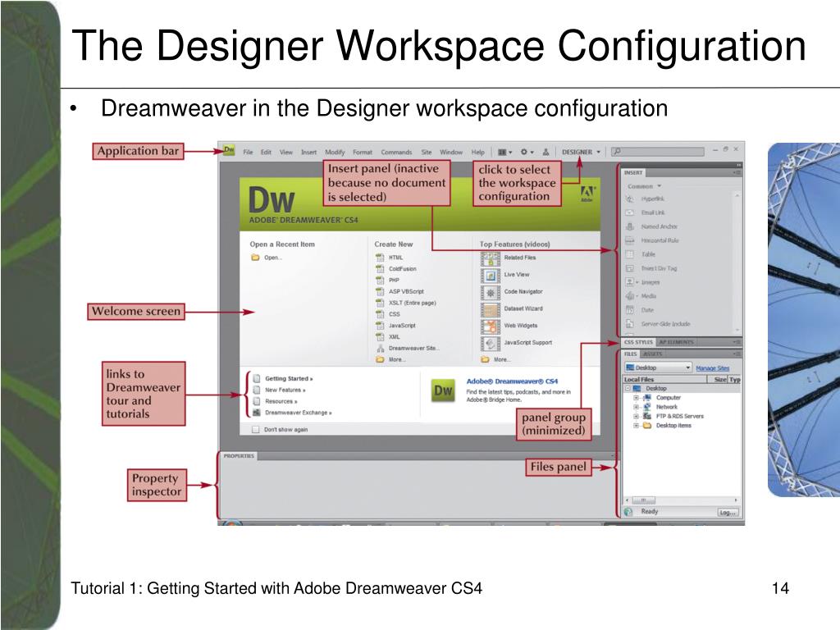Open the Modify menu

[335, 152]
